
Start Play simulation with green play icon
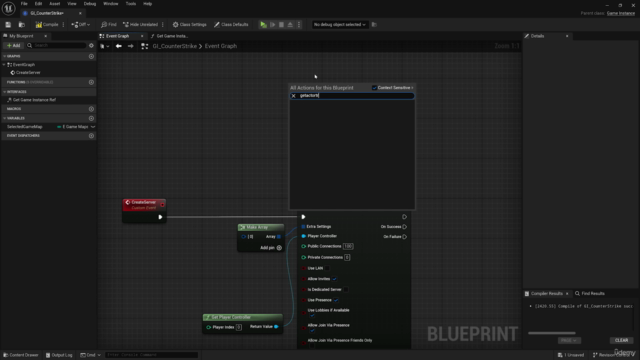click(263, 24)
